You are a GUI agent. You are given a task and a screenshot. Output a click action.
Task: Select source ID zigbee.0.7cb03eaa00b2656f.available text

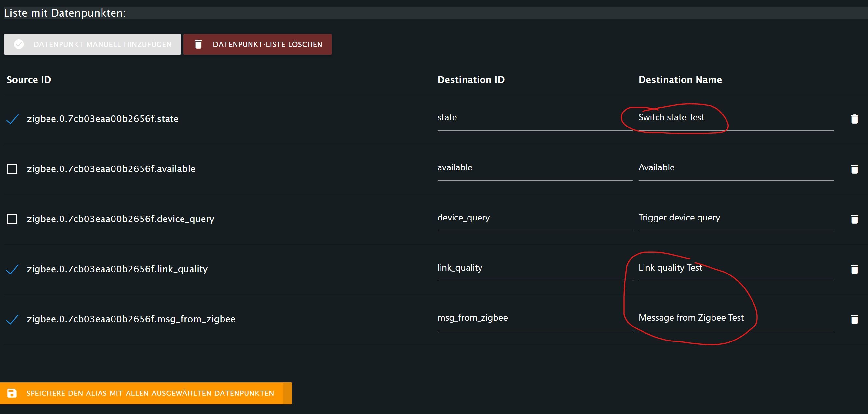tap(111, 169)
